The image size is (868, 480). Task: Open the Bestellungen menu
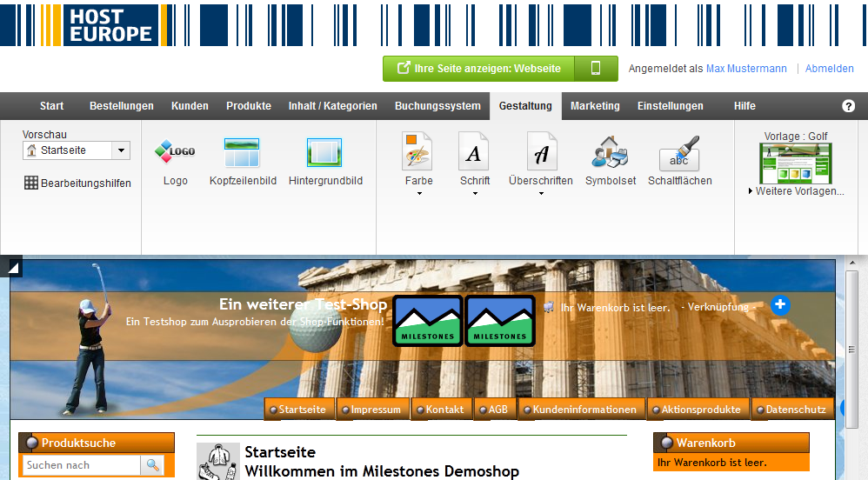point(121,106)
